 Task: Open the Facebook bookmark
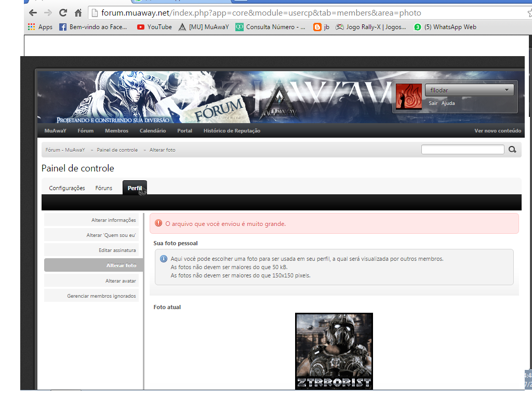click(94, 27)
